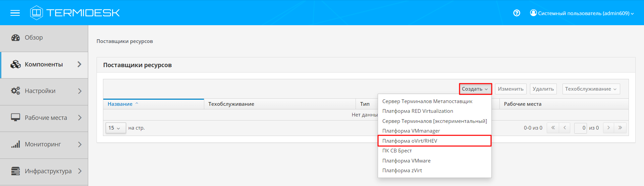Viewport: 644px width, 186px height.
Task: Open the Обзор sidebar section
Action: click(x=44, y=38)
